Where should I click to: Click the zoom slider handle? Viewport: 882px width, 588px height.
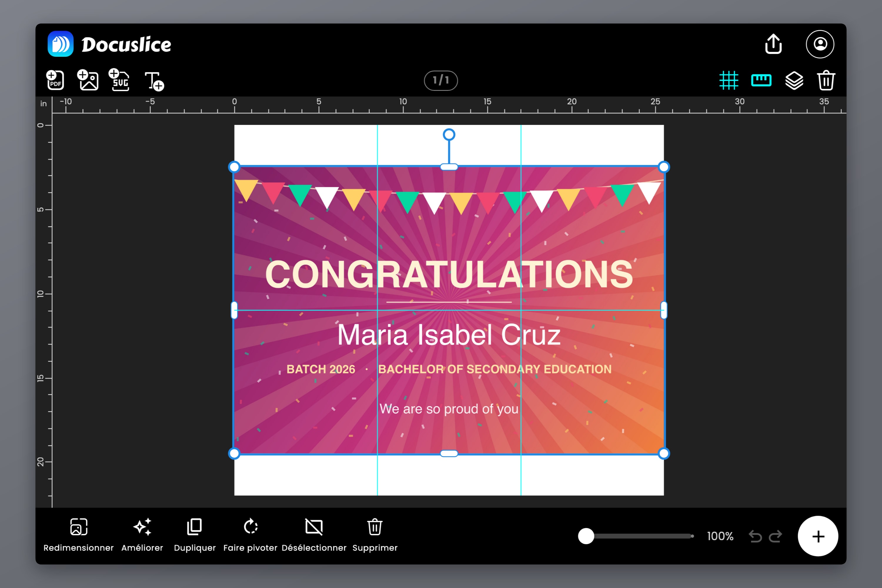click(586, 536)
